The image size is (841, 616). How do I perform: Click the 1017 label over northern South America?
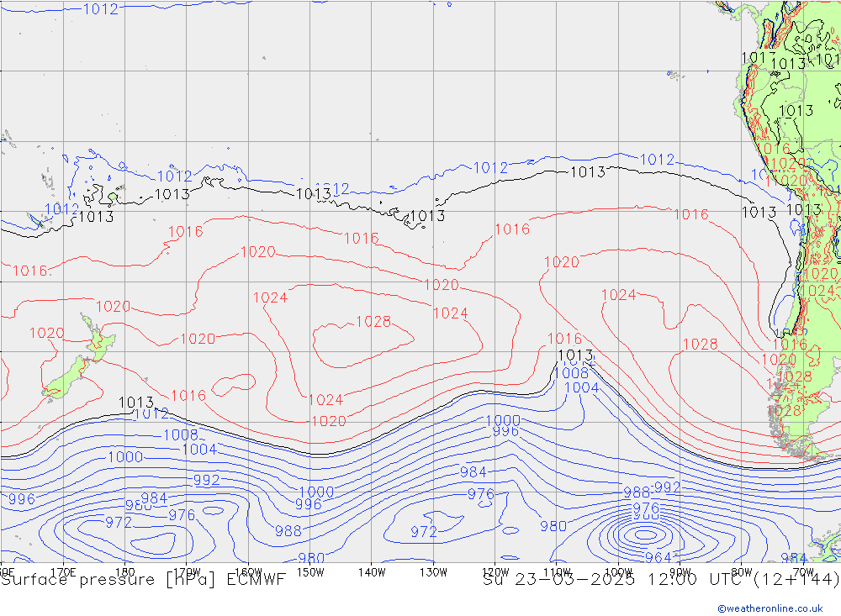(x=759, y=57)
